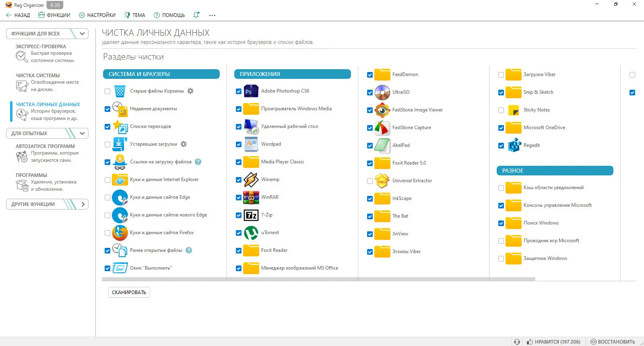Click the notification bell icon
The width and height of the screenshot is (644, 346).
(x=196, y=15)
